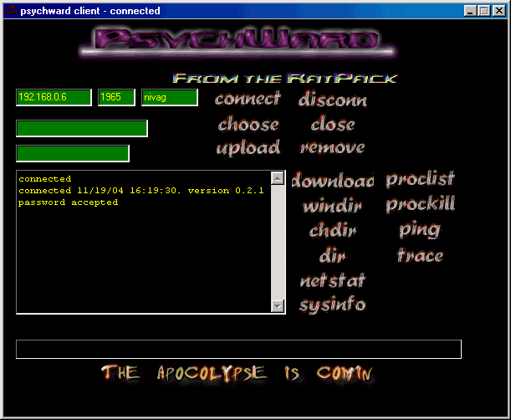This screenshot has width=511, height=420.
Task: Send a ping command
Action: pos(420,230)
